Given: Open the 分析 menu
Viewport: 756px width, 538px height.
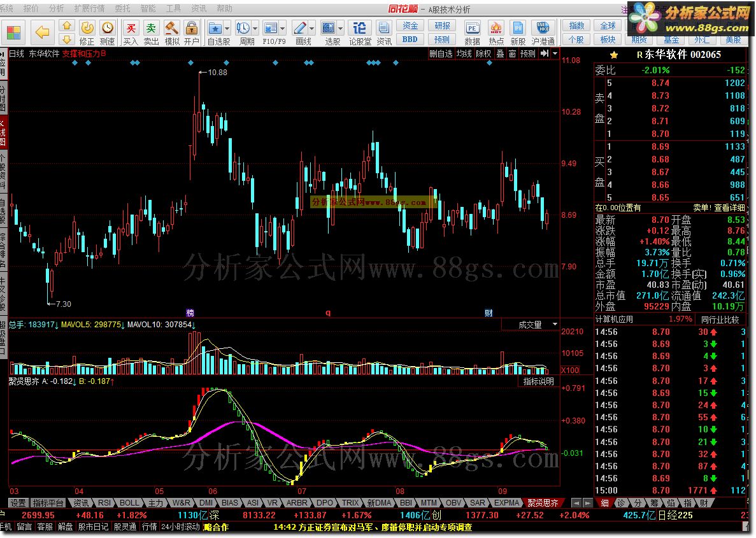Looking at the screenshot, I should (x=57, y=9).
